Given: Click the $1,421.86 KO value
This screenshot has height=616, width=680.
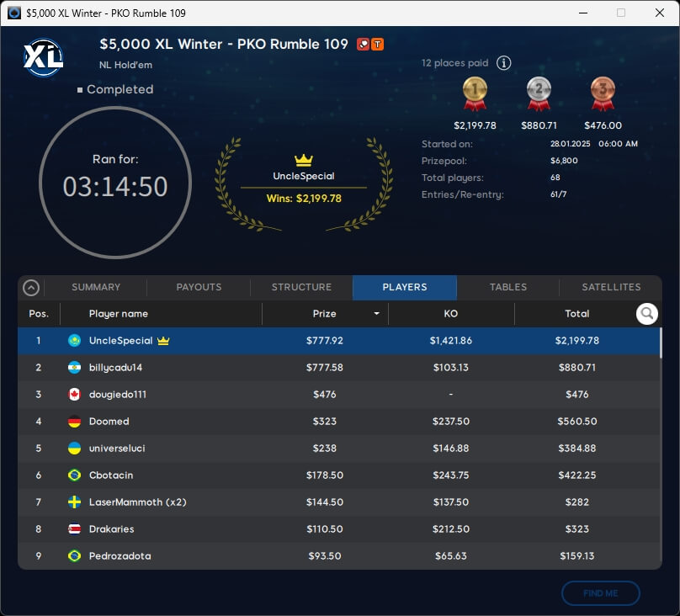Looking at the screenshot, I should pos(450,341).
